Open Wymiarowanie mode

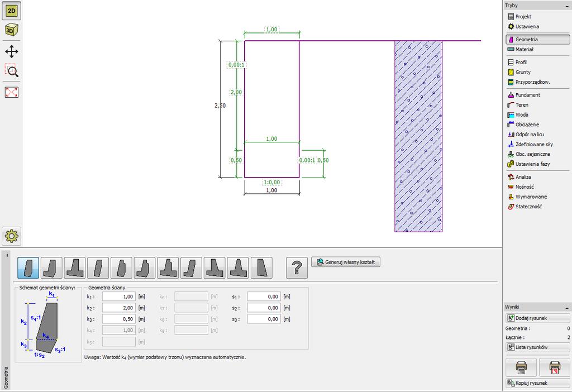[538, 197]
